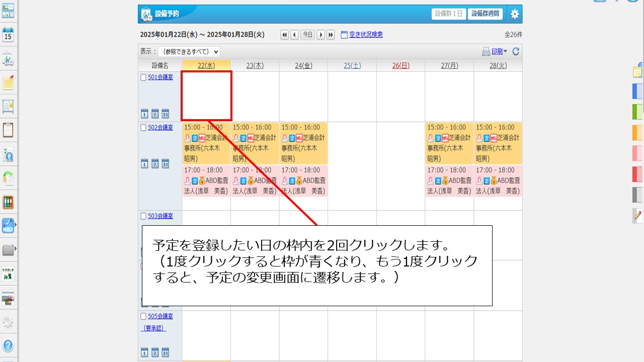Open the settings gear in 設備予約 header
644x362 pixels.
point(514,14)
